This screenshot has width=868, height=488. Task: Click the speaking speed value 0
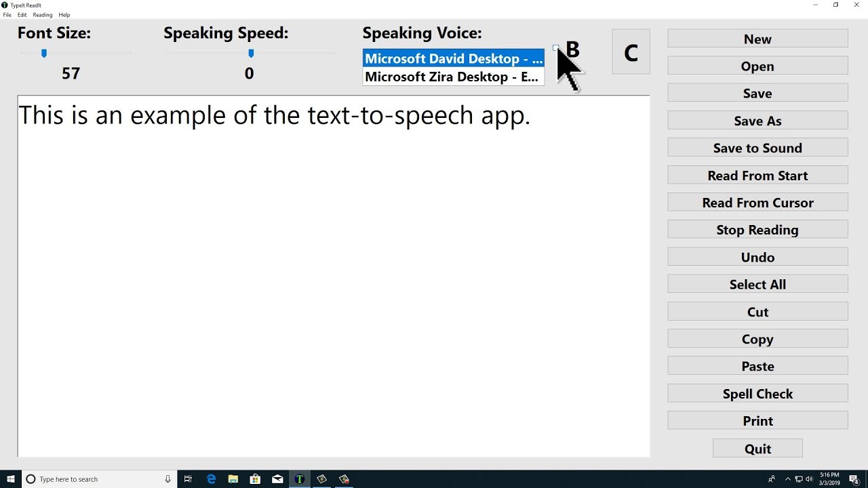[249, 73]
